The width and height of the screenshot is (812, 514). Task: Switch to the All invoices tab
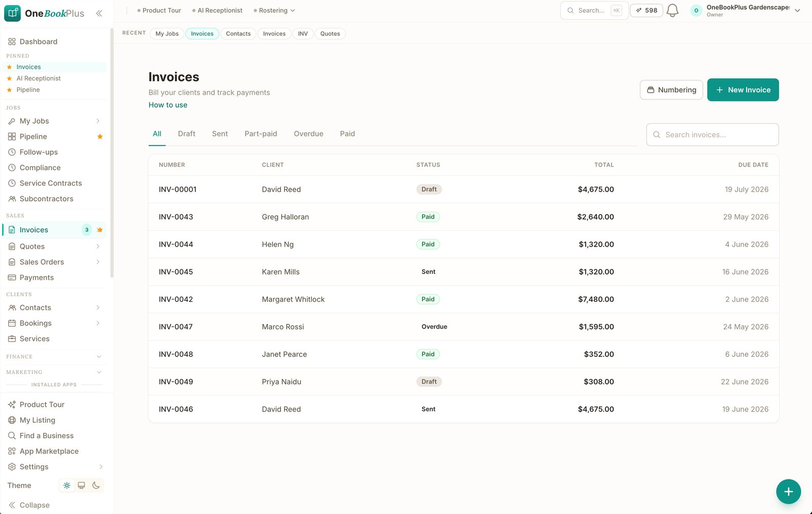coord(157,134)
